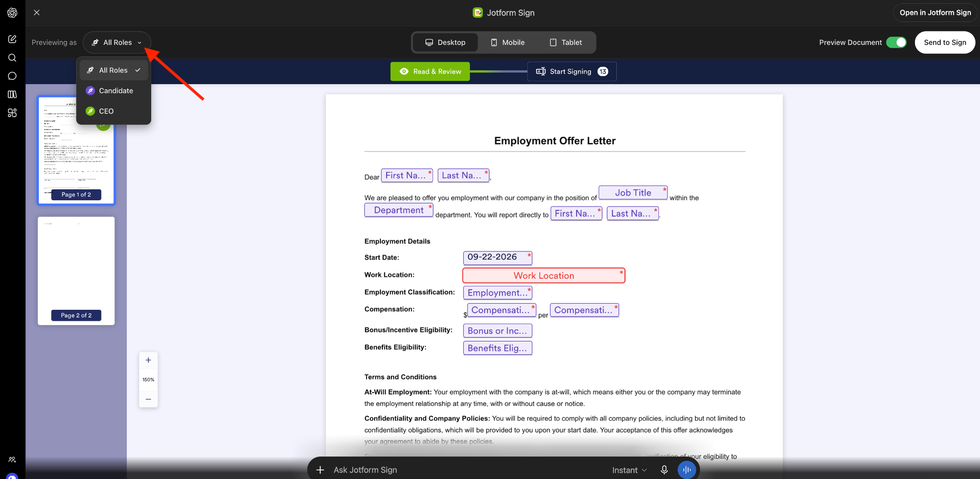Click Benefits Eligibility field
The width and height of the screenshot is (980, 479).
(x=498, y=348)
